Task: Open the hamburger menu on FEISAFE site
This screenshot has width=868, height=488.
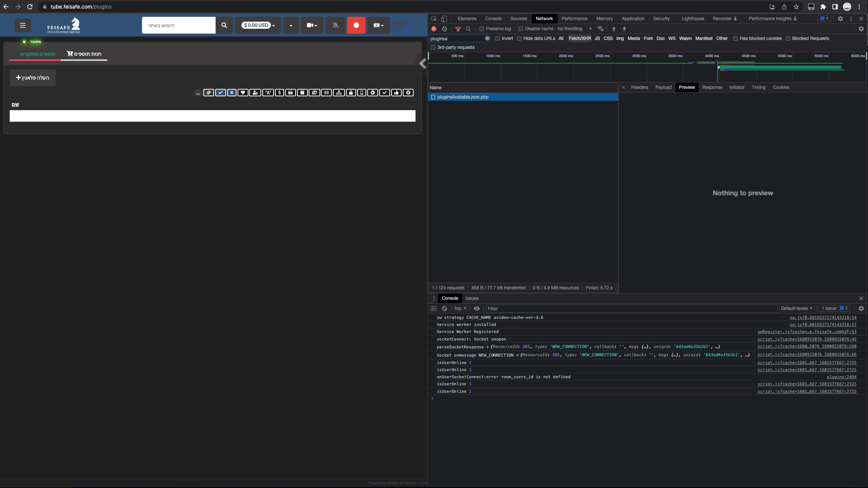Action: [x=23, y=25]
